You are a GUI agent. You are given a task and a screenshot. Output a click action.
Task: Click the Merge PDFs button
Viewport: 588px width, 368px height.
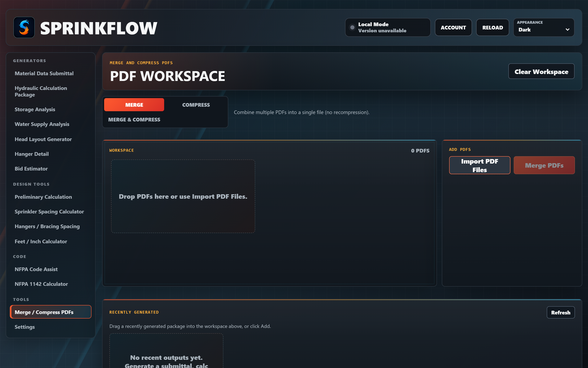point(544,165)
